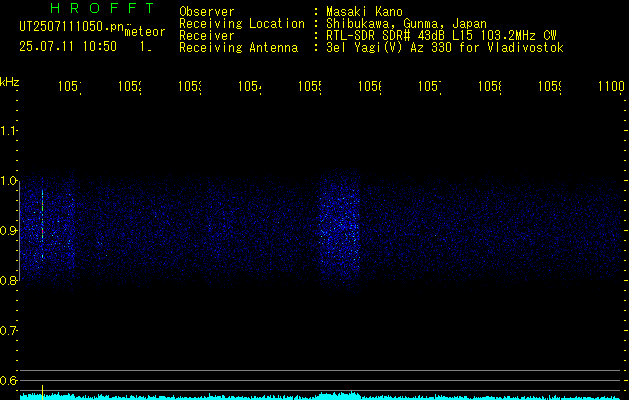Click the 0.8 kHz frequency axis label
Viewport: 629px width, 400px height.
[8, 280]
